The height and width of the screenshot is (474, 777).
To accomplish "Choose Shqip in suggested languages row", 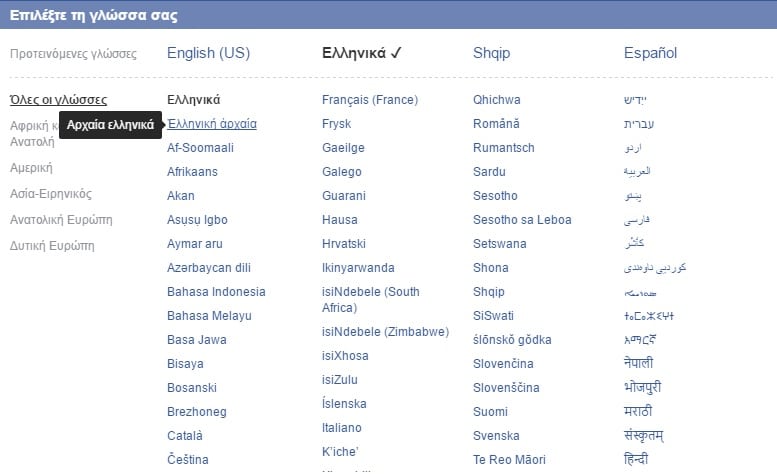I will [491, 53].
